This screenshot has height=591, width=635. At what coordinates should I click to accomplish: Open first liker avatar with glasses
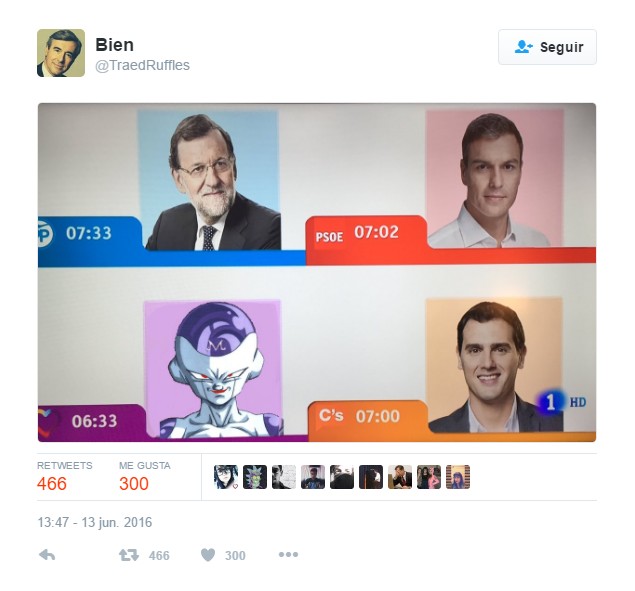click(226, 477)
